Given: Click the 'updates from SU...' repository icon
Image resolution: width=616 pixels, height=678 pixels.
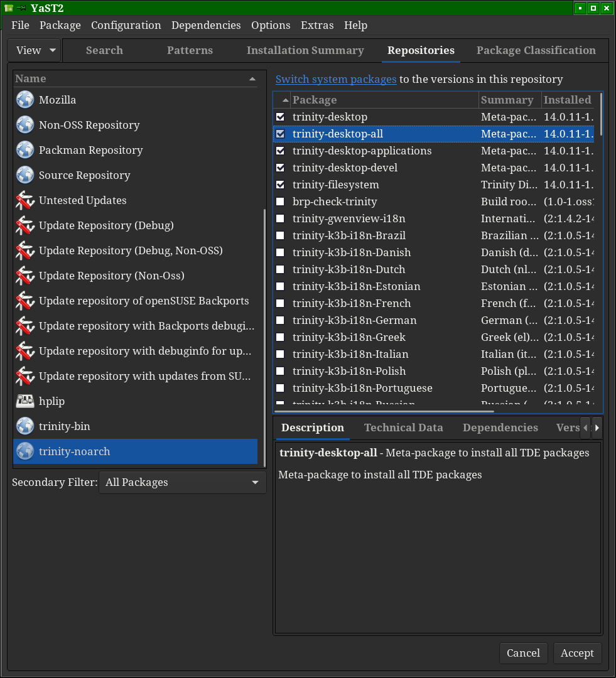Looking at the screenshot, I should pos(25,376).
